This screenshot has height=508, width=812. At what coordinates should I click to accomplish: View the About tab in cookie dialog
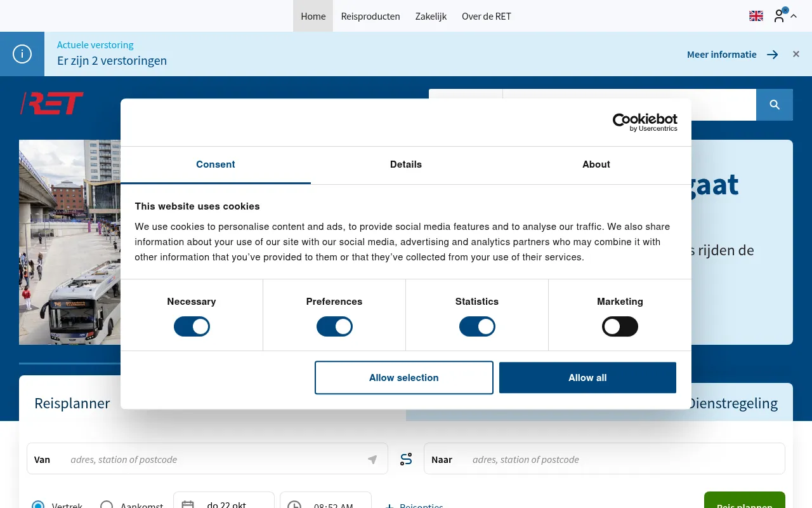click(x=596, y=164)
